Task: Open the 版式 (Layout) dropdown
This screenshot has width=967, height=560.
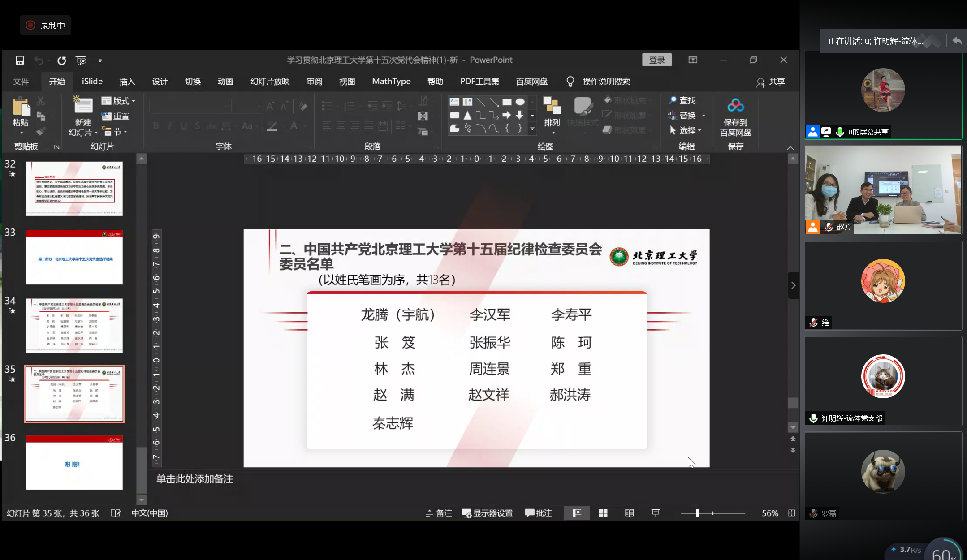Action: [x=117, y=100]
